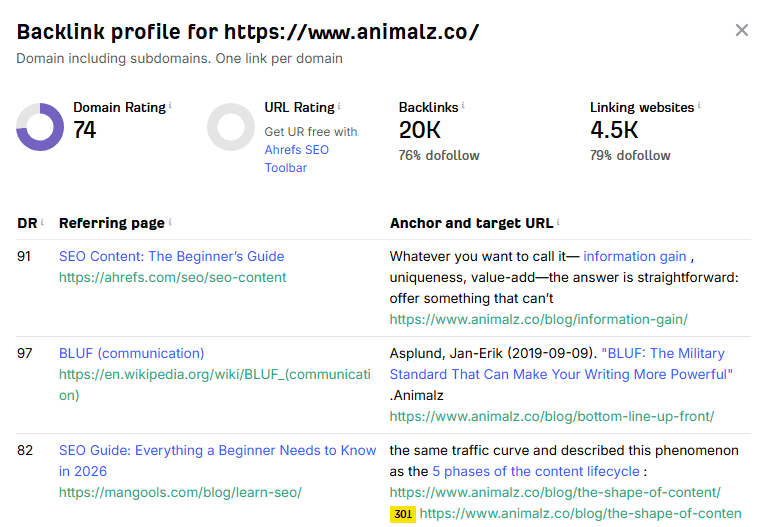759x527 pixels.
Task: Click the Backlinks value 20K
Action: coord(420,130)
